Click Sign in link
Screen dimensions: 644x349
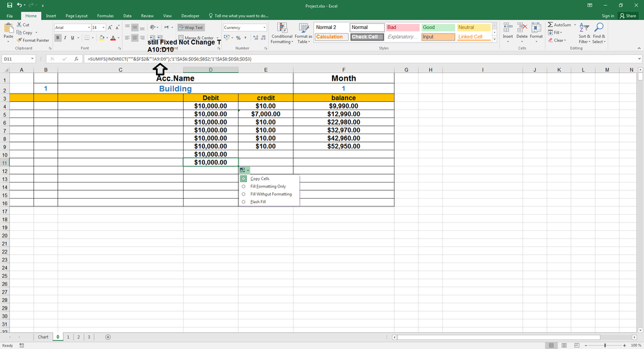click(x=608, y=15)
